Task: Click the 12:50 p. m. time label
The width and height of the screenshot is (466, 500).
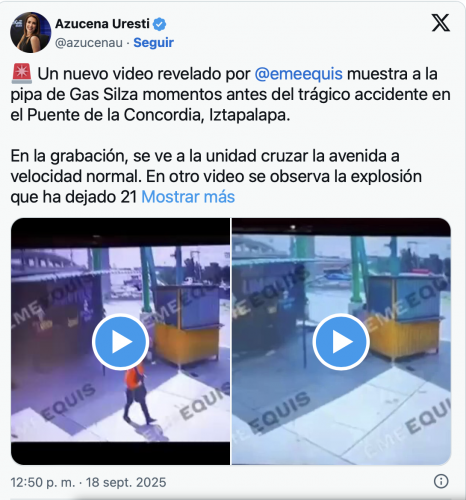Action: click(43, 482)
